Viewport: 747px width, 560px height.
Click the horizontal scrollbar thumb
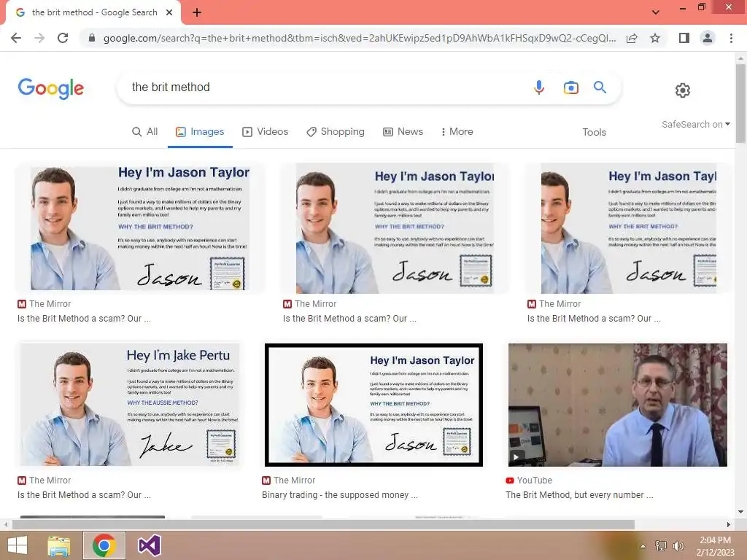(x=323, y=525)
